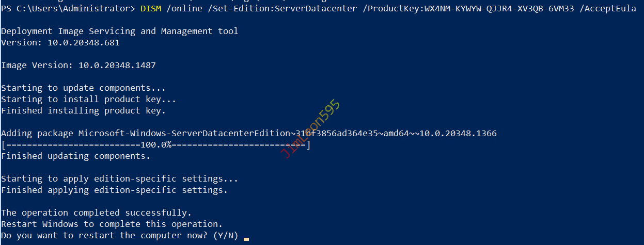
Task: Click the Starting to apply edition-specific settings line
Action: (120, 179)
